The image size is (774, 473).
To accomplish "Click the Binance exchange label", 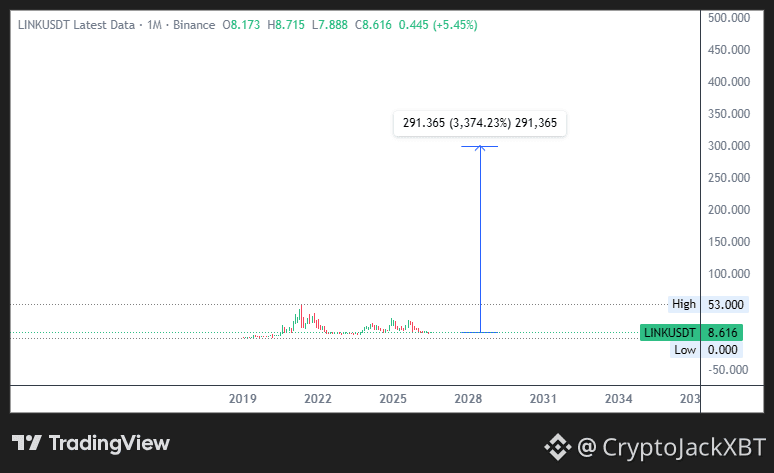I will tap(194, 25).
